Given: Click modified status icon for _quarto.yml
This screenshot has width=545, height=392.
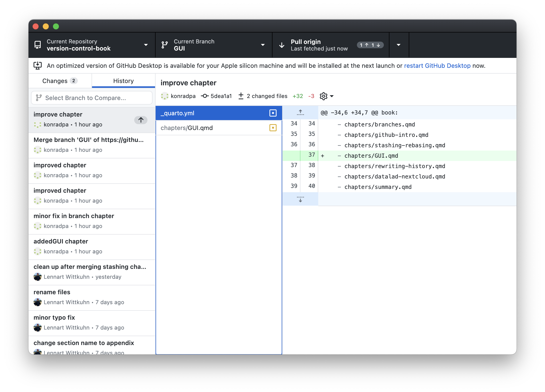Looking at the screenshot, I should (x=273, y=113).
